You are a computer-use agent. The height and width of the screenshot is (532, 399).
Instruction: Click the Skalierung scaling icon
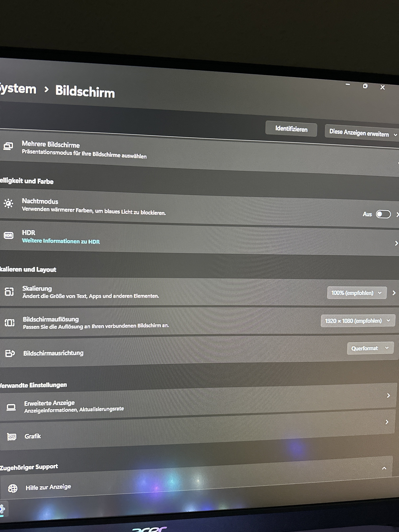[x=9, y=291]
